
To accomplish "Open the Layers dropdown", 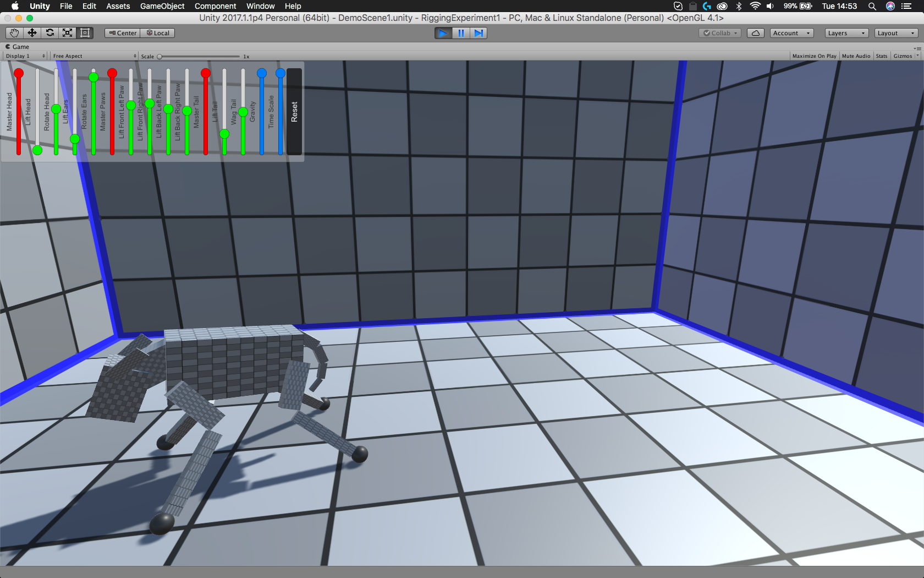I will (x=846, y=33).
